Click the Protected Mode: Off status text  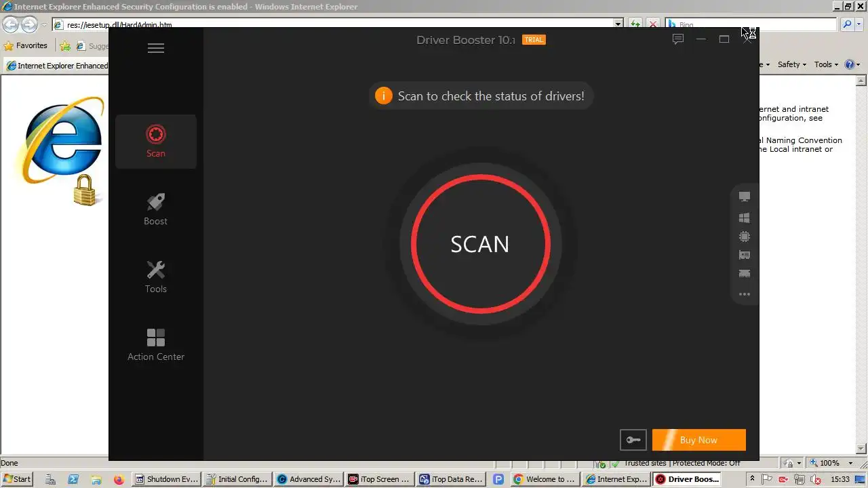click(x=705, y=463)
